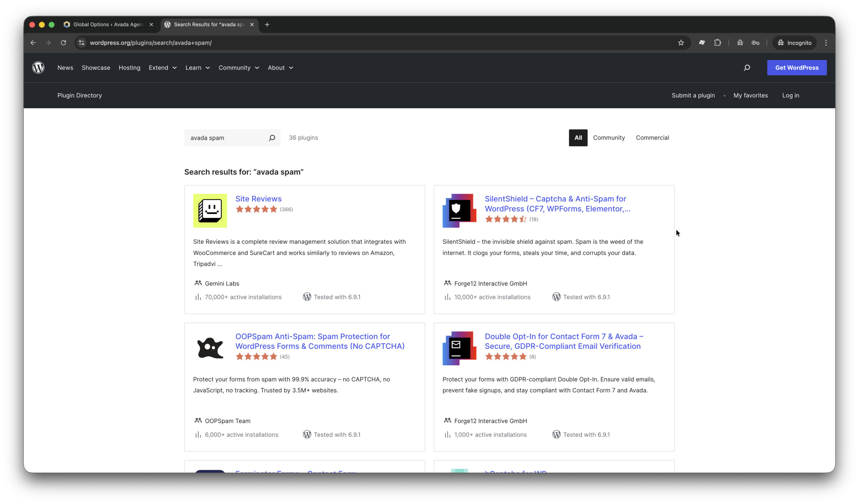
Task: Click the OOPSpam ghost plugin icon
Action: [x=210, y=348]
